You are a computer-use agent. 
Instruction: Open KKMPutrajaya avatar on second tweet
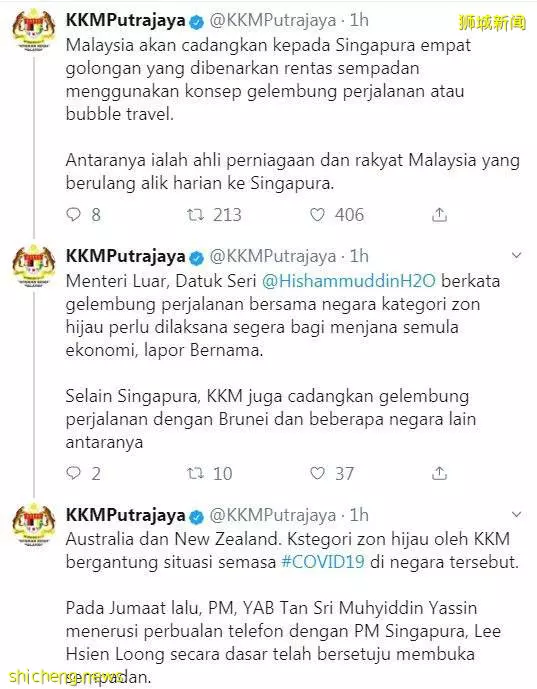[34, 266]
